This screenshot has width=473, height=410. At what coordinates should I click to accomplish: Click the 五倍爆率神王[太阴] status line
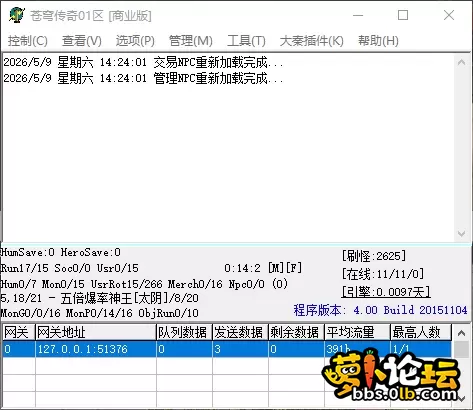click(x=100, y=298)
